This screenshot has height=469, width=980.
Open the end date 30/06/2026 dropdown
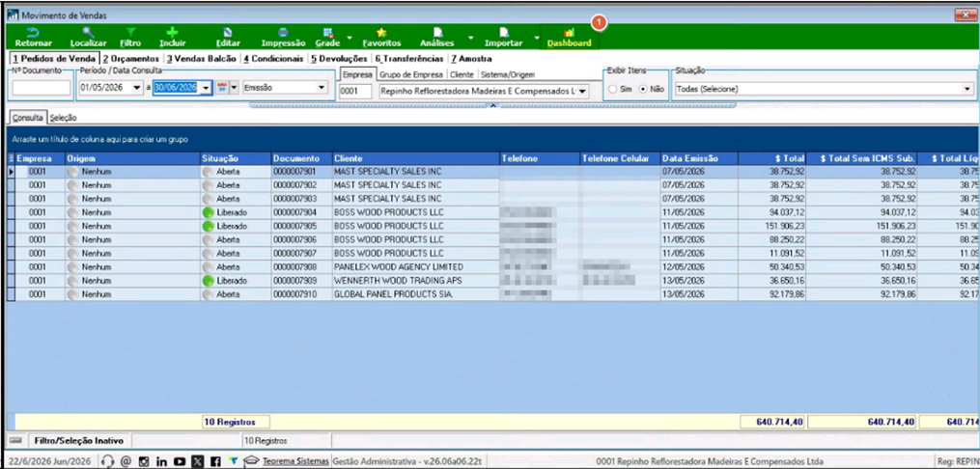point(207,88)
